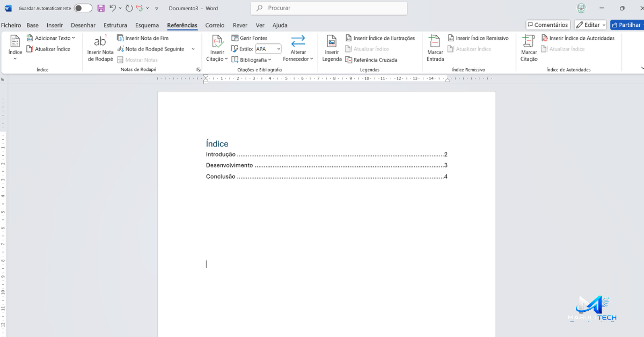Click Inserir Nota de Rodapé
This screenshot has height=337, width=644.
[x=100, y=48]
